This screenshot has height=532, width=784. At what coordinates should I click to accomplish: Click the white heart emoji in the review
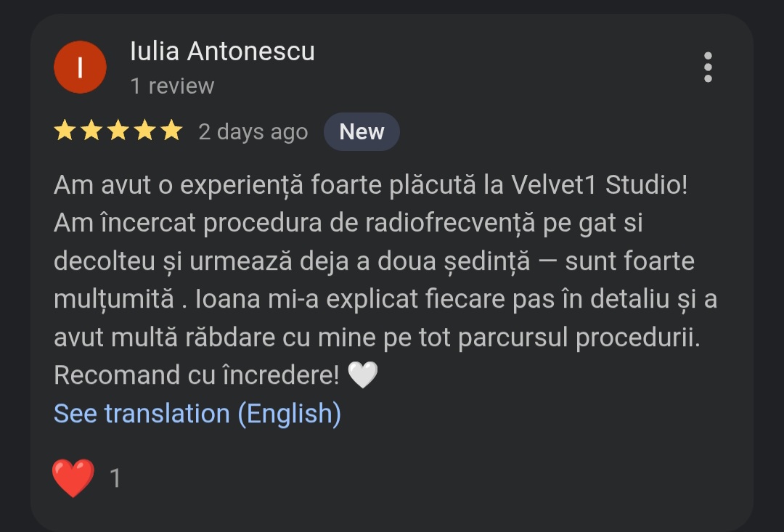(364, 375)
